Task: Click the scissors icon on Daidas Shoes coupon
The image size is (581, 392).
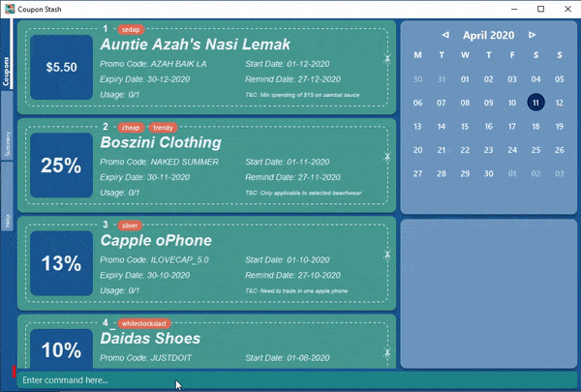Action: click(x=387, y=352)
